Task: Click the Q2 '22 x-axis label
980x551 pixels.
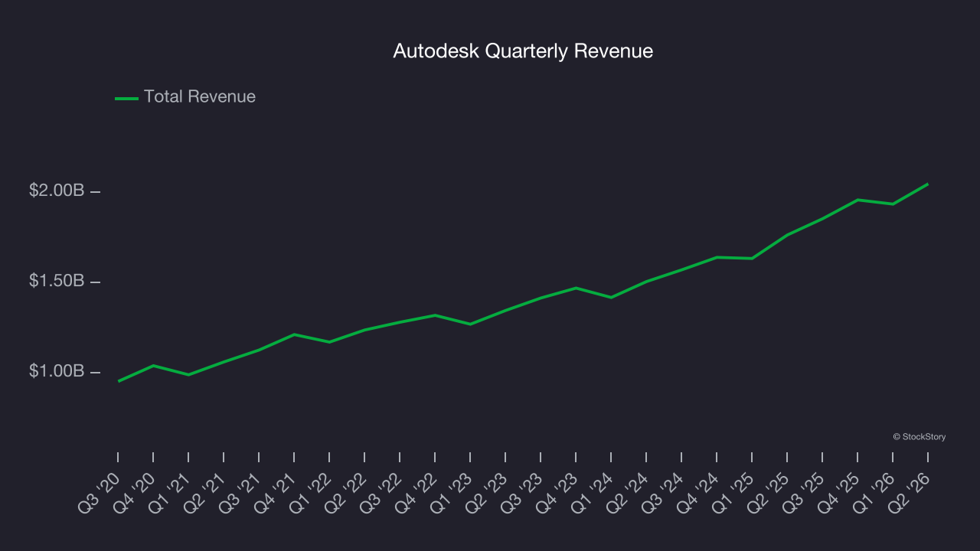Action: (x=347, y=492)
